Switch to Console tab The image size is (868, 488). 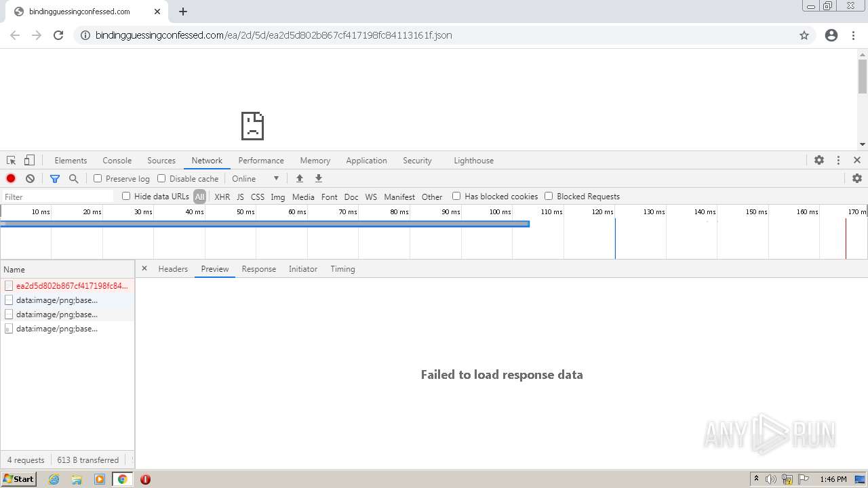[117, 161]
